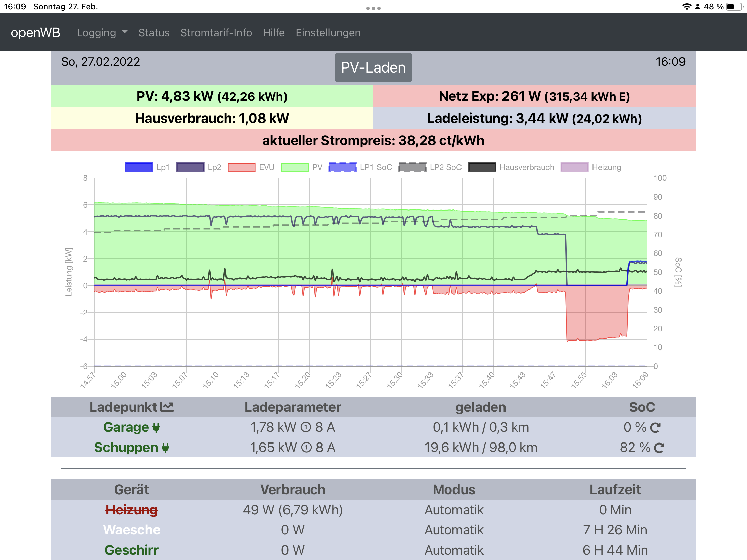Hide the PV series via legend swatch
This screenshot has height=560, width=747.
(295, 167)
